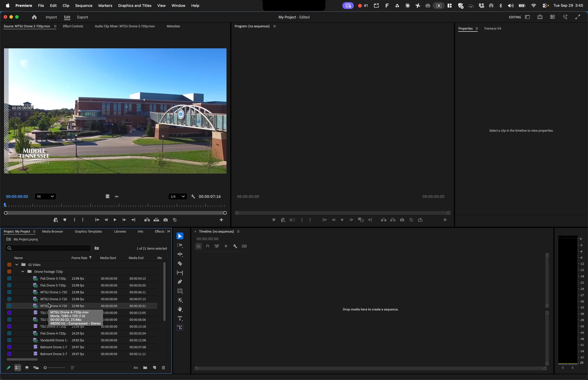The height and width of the screenshot is (380, 588).
Task: Collapse the Drone Footage 720p bin
Action: 23,272
